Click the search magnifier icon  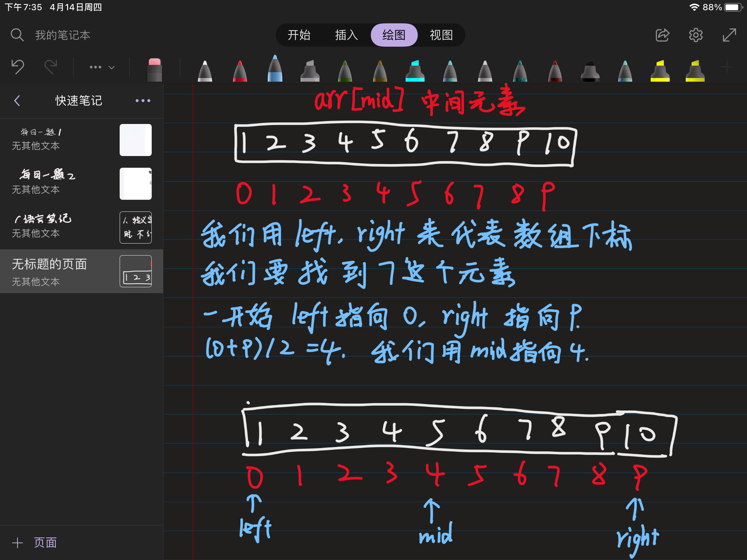coord(17,35)
